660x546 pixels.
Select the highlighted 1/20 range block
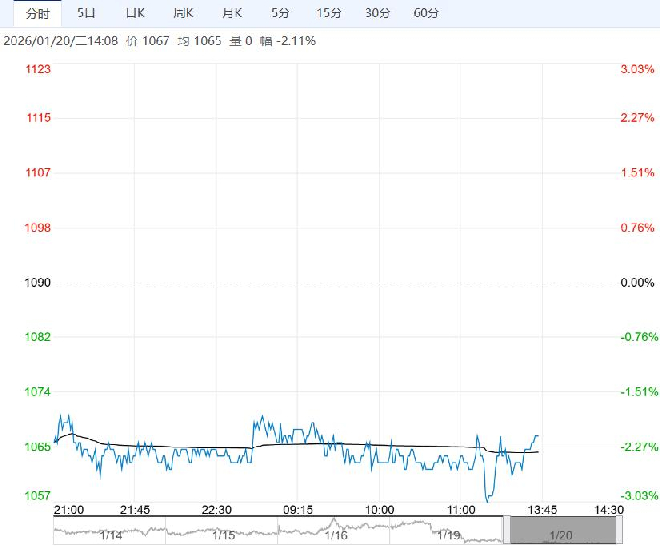(558, 530)
